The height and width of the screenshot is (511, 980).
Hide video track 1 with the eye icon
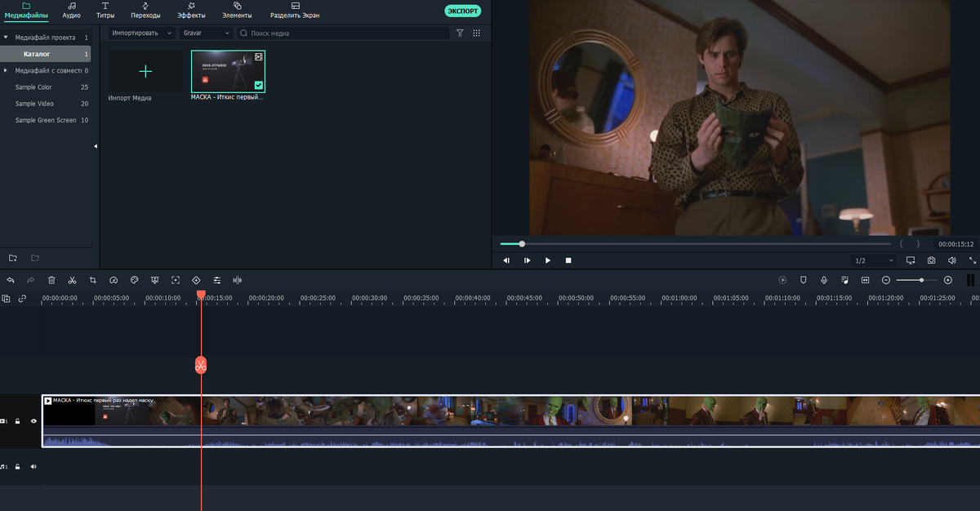33,421
